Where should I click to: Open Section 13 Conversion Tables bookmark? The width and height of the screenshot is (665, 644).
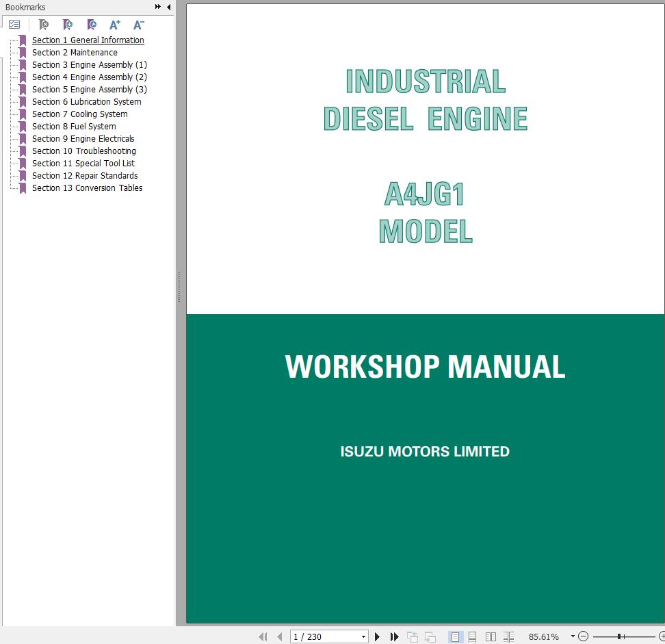point(88,188)
